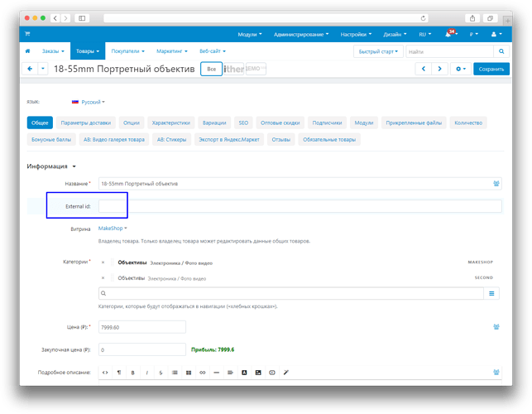Click the External id input field

tap(300, 206)
